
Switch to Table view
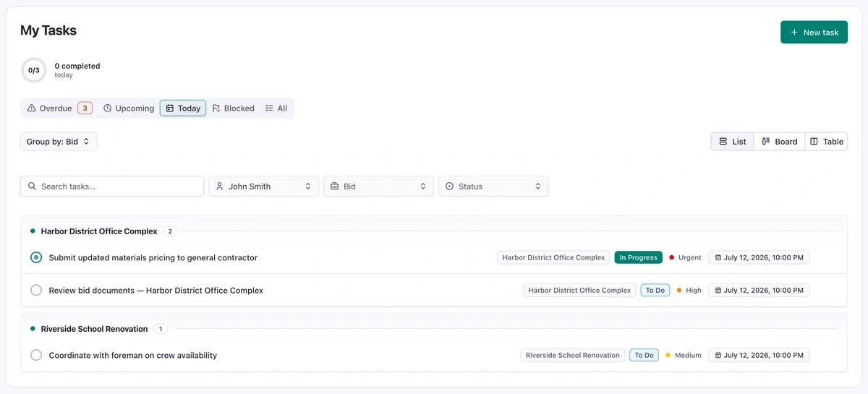(x=826, y=142)
